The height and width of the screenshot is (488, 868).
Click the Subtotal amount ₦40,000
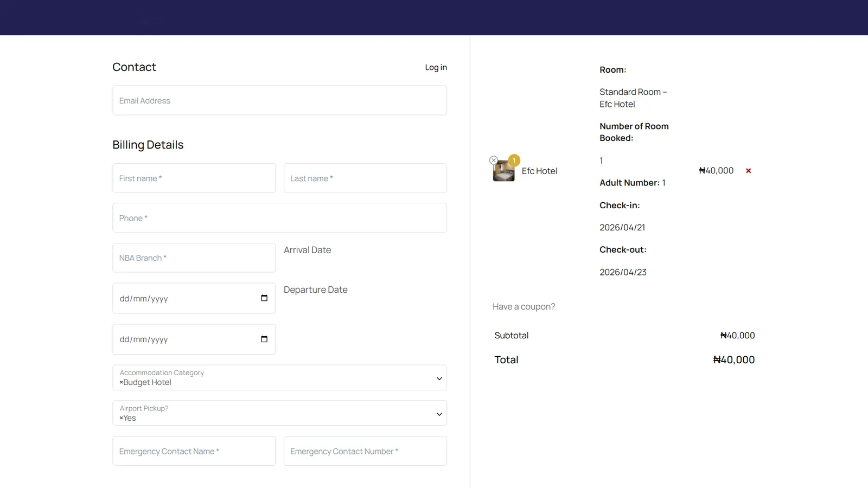[x=737, y=336]
